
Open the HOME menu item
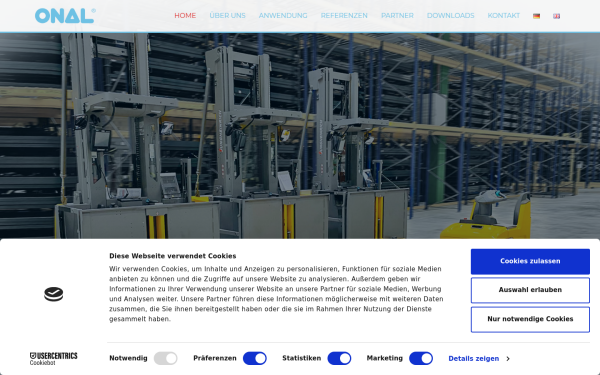[185, 16]
